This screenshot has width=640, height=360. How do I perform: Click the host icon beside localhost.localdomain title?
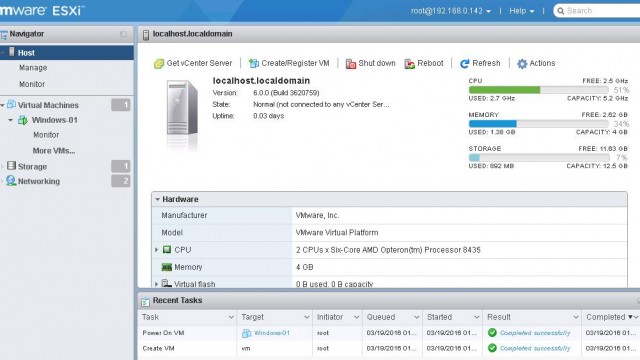click(x=146, y=35)
